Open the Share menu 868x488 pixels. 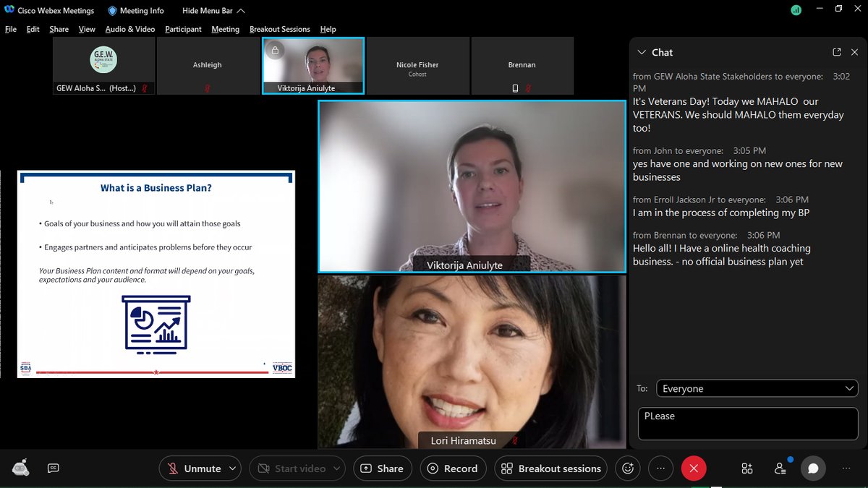coord(59,30)
